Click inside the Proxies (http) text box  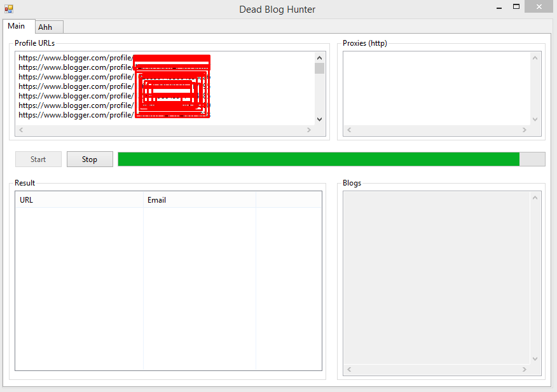tap(437, 88)
